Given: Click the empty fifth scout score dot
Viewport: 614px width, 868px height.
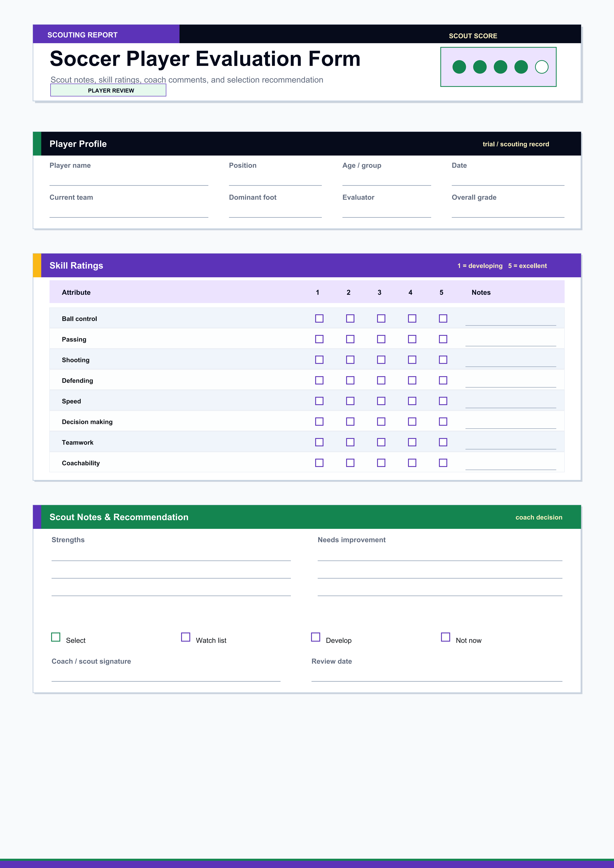Looking at the screenshot, I should [542, 67].
